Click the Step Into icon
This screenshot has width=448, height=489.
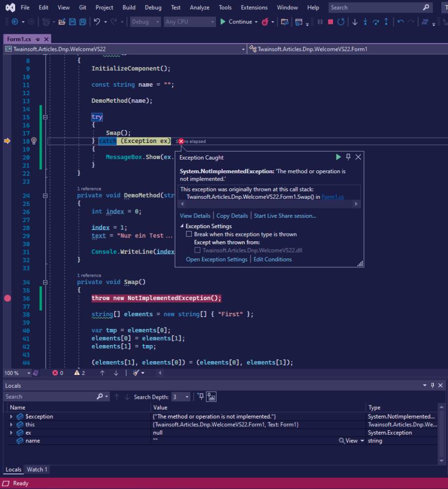coord(365,22)
